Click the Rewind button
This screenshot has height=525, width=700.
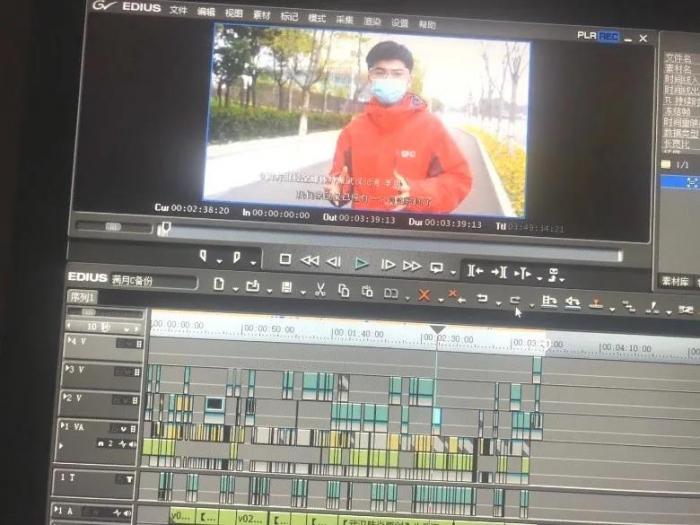pyautogui.click(x=310, y=261)
